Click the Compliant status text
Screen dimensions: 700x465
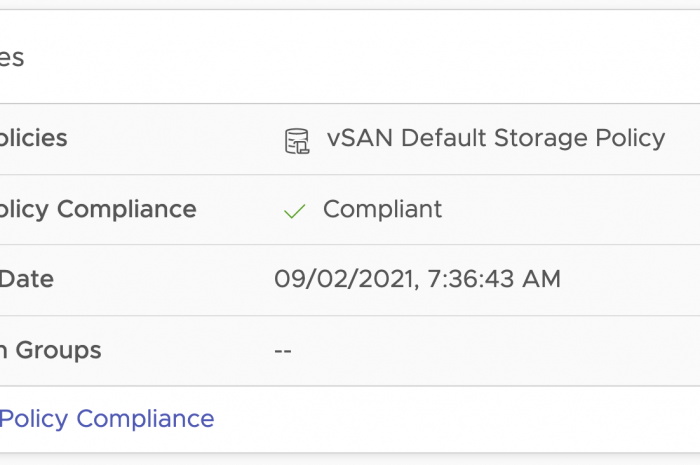pos(382,209)
